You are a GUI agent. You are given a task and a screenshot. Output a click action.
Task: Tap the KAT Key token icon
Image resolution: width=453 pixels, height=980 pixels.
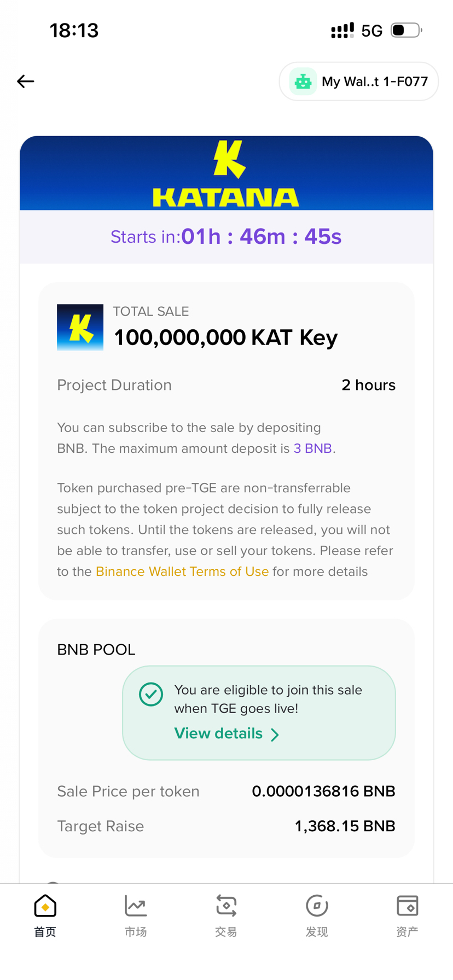[x=80, y=327]
